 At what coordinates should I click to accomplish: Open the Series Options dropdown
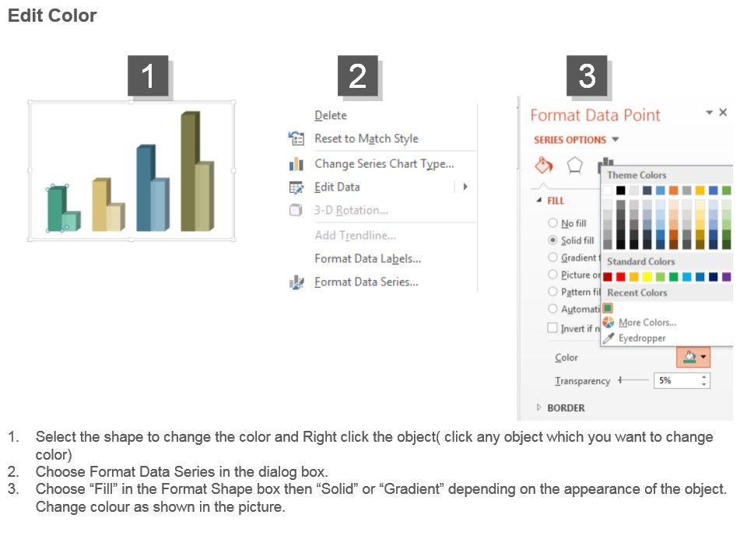tap(615, 140)
